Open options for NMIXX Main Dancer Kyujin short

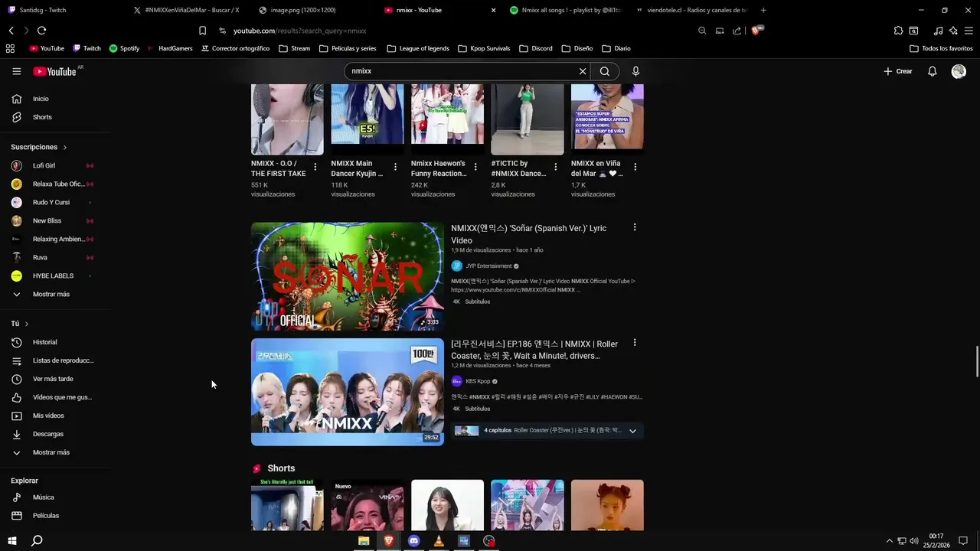pyautogui.click(x=395, y=167)
